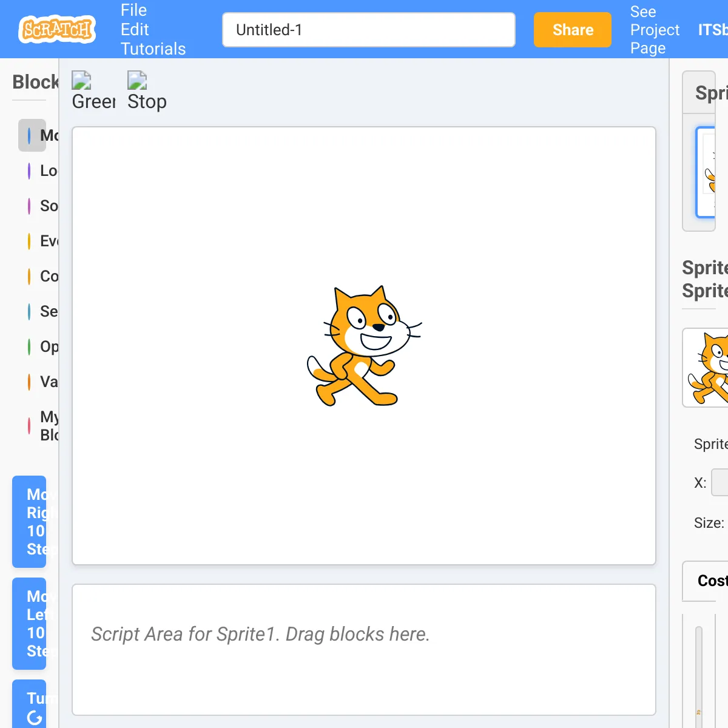Select the Sprite1 thumbnail in sprite list
The height and width of the screenshot is (728, 728).
point(706,172)
